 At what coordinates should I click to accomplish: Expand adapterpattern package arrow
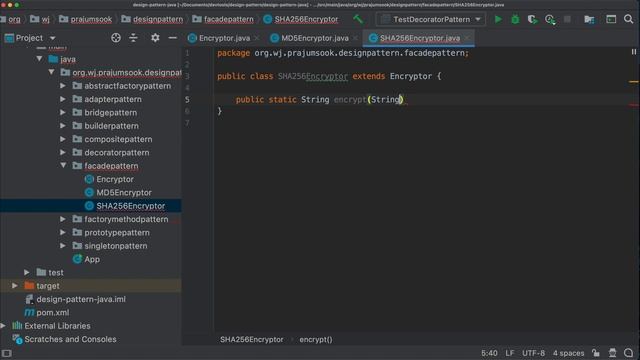pos(63,99)
